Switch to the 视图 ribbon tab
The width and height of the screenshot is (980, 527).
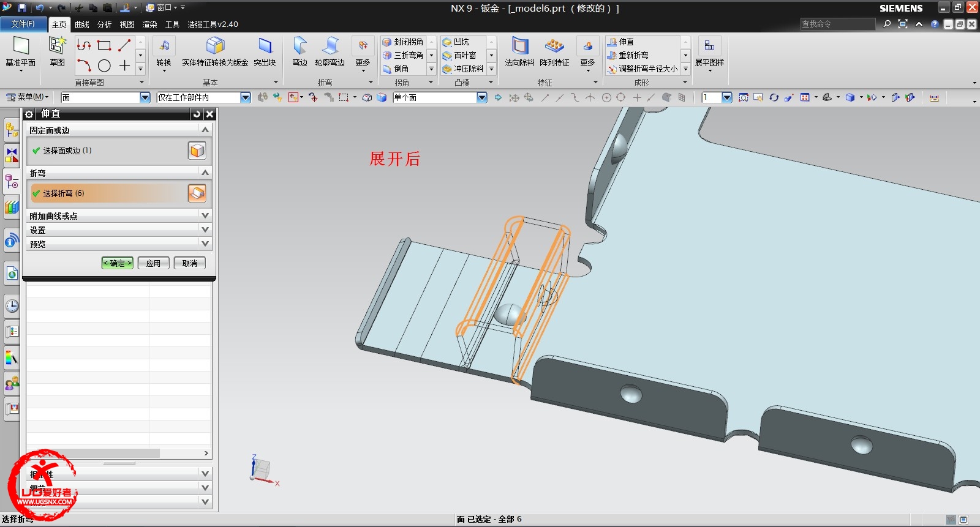pyautogui.click(x=127, y=24)
